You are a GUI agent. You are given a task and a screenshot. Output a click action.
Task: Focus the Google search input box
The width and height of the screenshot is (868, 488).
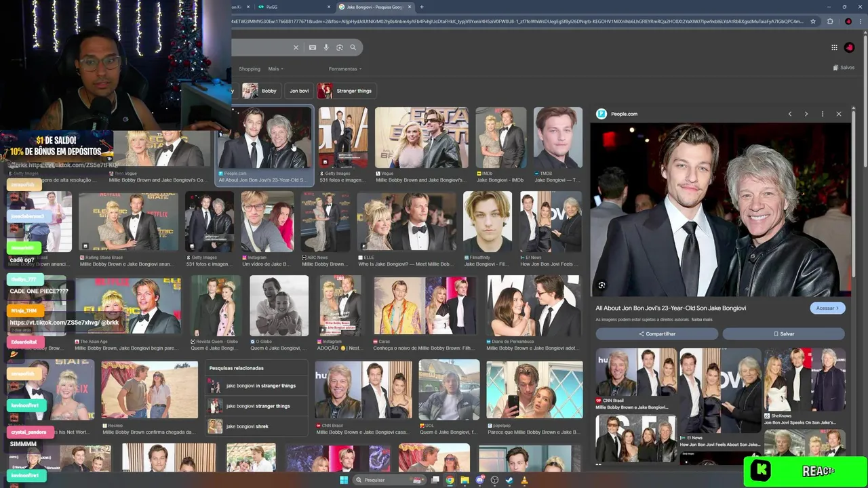coord(260,47)
